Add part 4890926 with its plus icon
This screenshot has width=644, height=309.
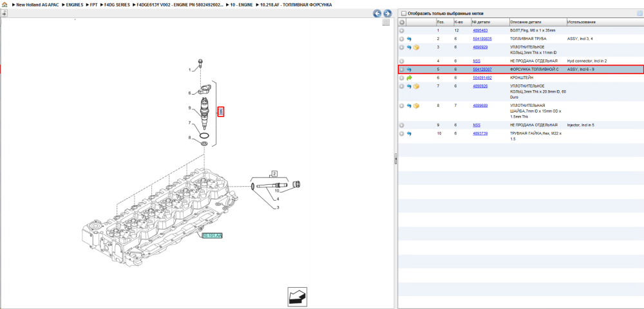[402, 86]
